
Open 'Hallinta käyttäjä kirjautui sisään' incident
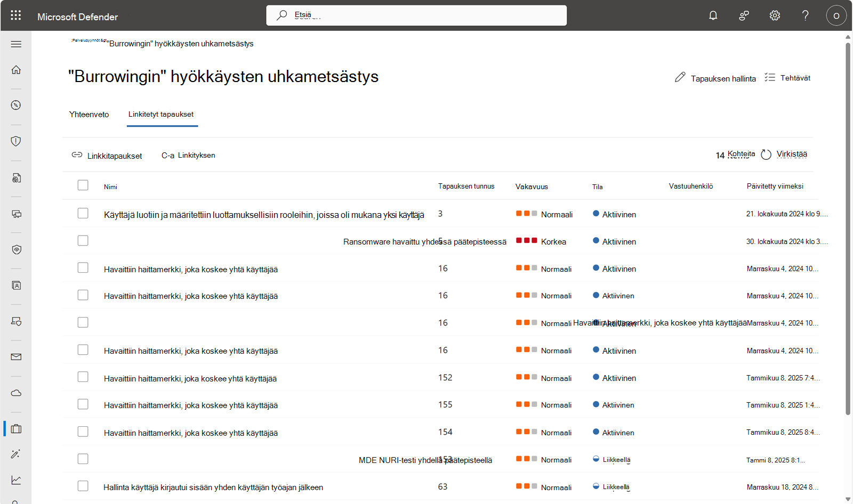213,487
